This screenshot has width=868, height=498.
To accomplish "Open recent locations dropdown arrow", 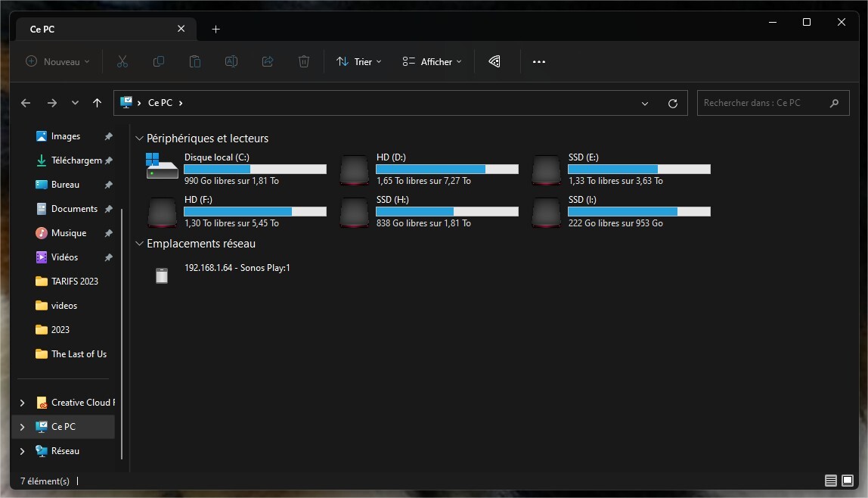I will pos(75,103).
